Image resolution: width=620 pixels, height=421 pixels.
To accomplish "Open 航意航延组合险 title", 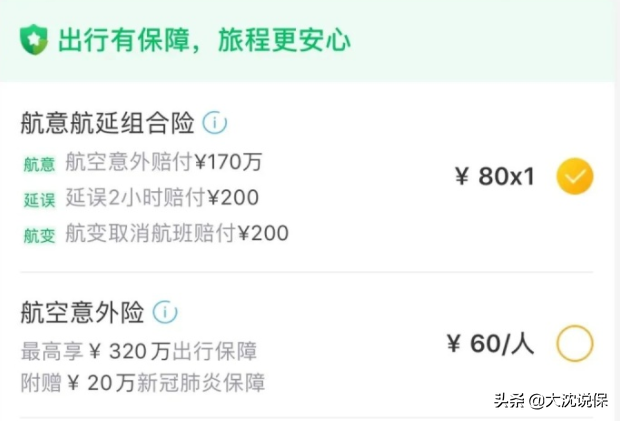I will point(108,123).
